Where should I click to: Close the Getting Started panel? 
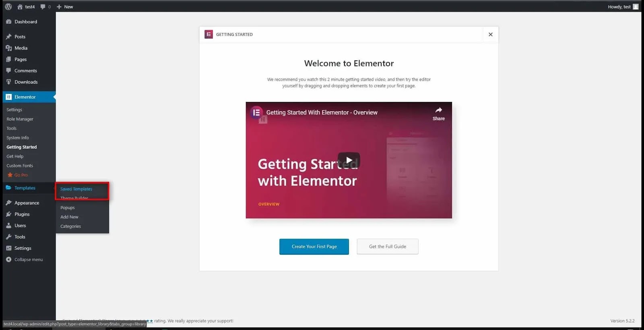click(491, 34)
